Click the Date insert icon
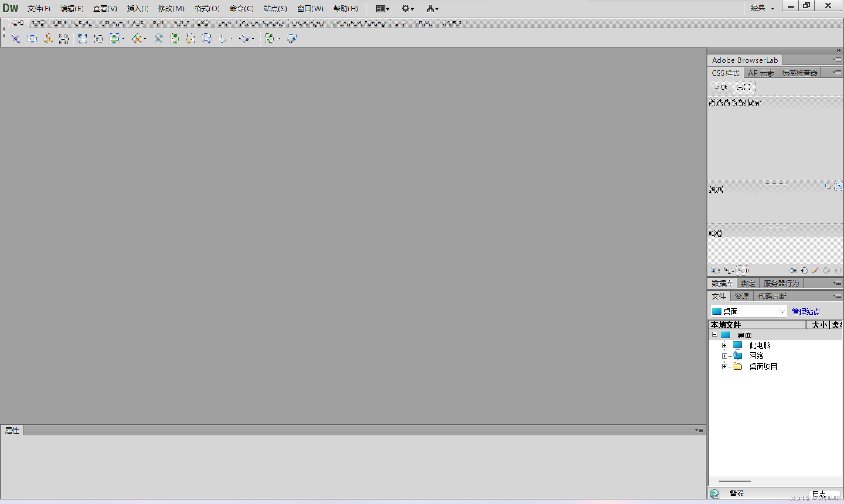Viewport: 844px width, 504px height. 175,38
